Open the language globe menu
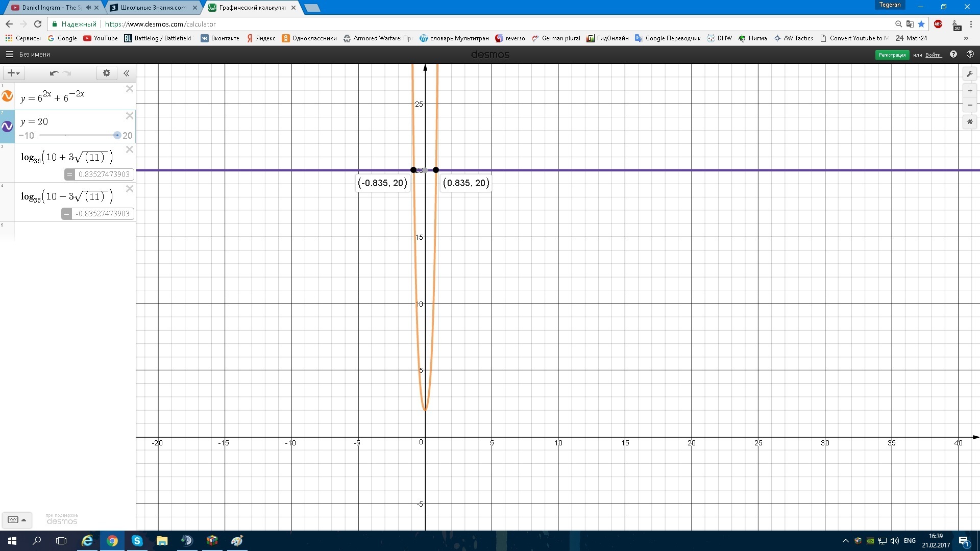 pos(970,54)
